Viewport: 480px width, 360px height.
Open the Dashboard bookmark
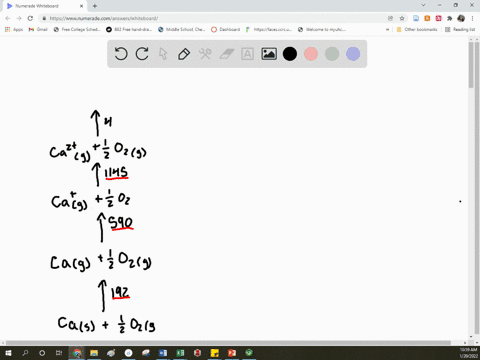[226, 29]
